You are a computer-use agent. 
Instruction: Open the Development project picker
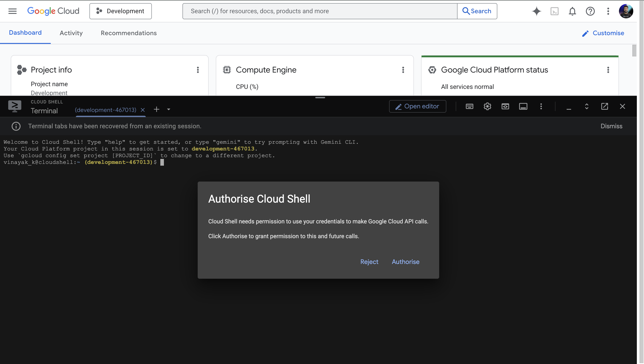click(121, 11)
